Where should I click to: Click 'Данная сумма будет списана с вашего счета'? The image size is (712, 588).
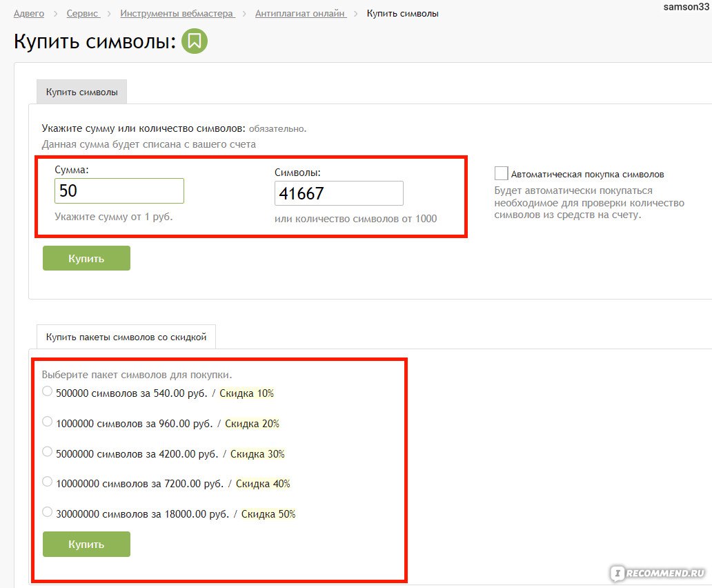[x=148, y=144]
